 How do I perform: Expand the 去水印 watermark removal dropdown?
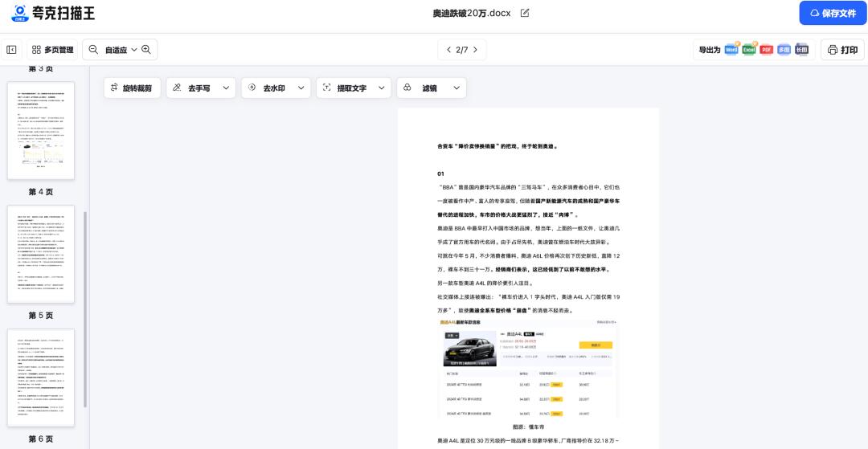coord(301,88)
